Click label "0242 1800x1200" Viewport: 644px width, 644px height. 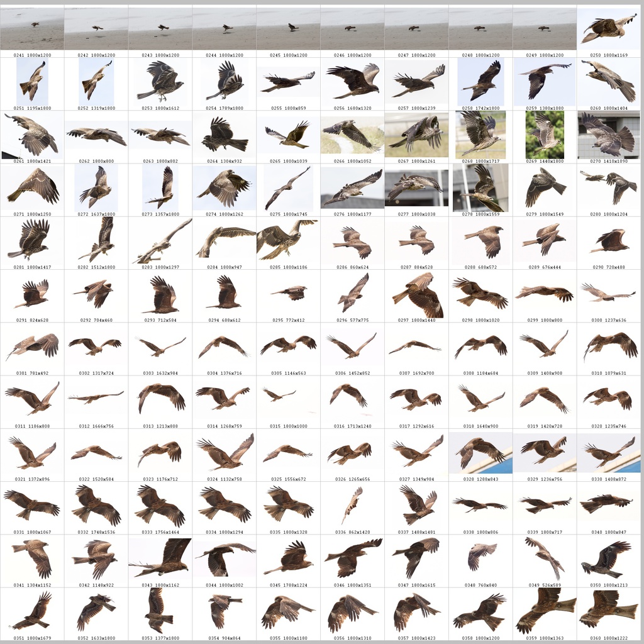click(96, 55)
